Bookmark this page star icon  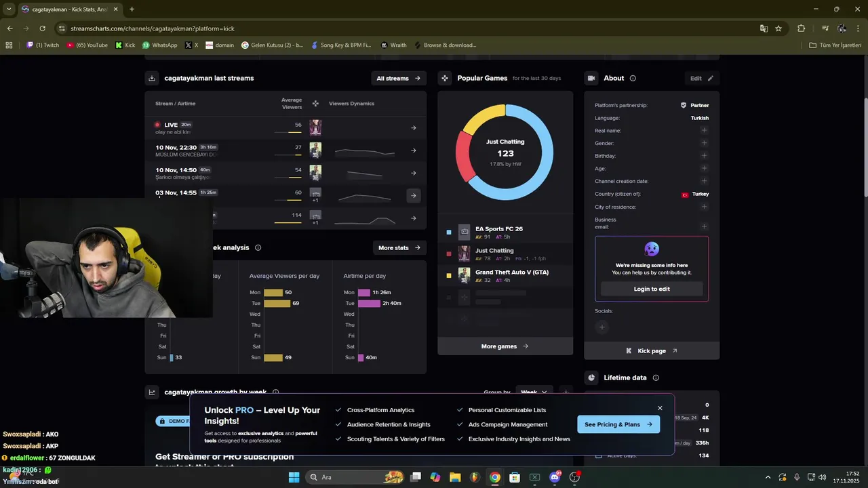click(x=778, y=28)
